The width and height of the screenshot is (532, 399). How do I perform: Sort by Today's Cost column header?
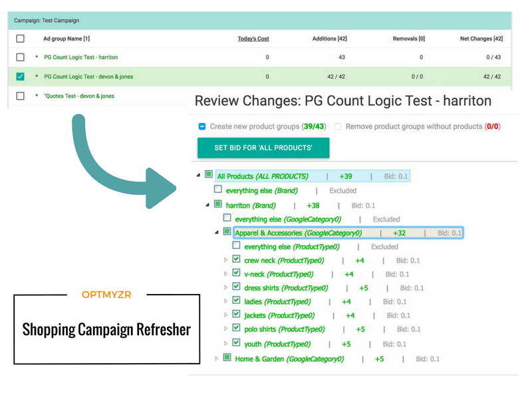(x=253, y=39)
